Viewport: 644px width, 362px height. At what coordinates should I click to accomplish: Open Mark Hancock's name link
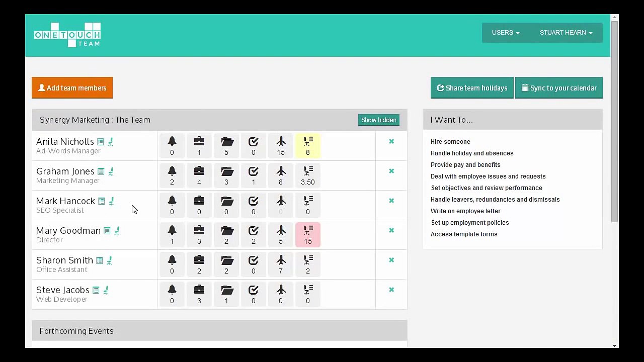(65, 201)
